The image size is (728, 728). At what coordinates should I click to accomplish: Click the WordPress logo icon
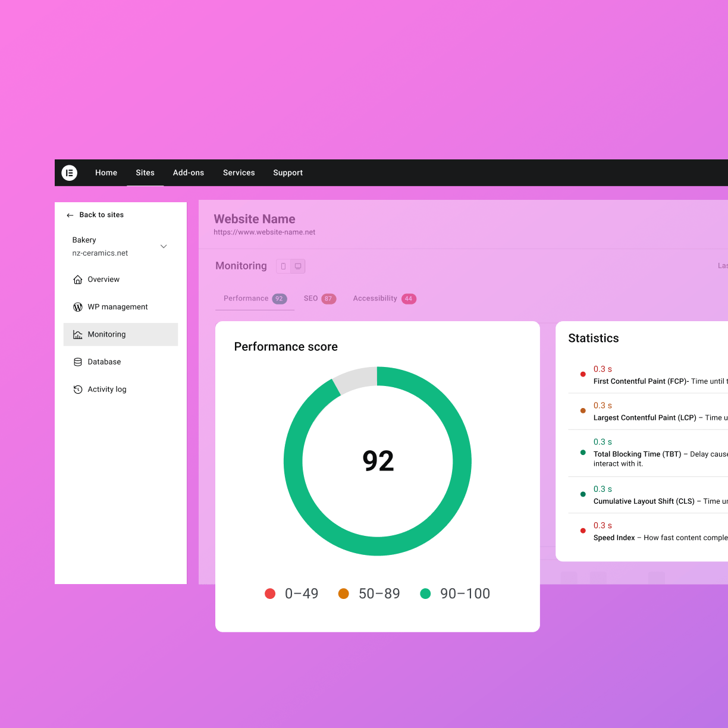point(77,307)
